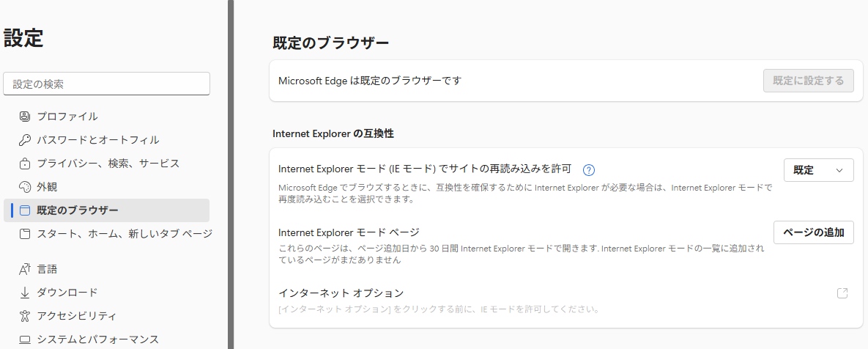868x349 pixels.
Task: Open スタート、ホーム、新しいタブ ページ settings
Action: tap(125, 234)
